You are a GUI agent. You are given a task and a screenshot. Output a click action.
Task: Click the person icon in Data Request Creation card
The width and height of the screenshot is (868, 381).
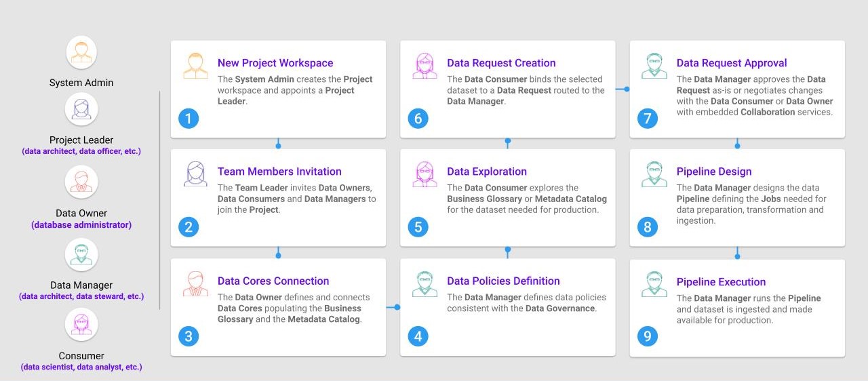[x=425, y=66]
